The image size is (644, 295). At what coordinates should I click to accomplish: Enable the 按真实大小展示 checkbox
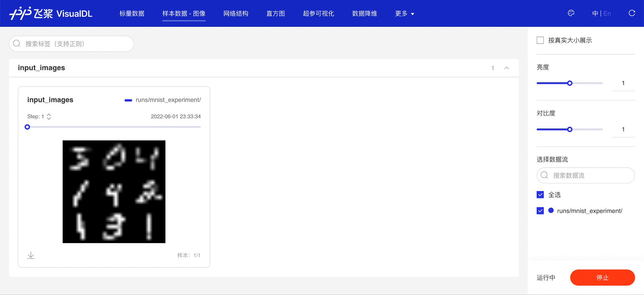pos(540,40)
